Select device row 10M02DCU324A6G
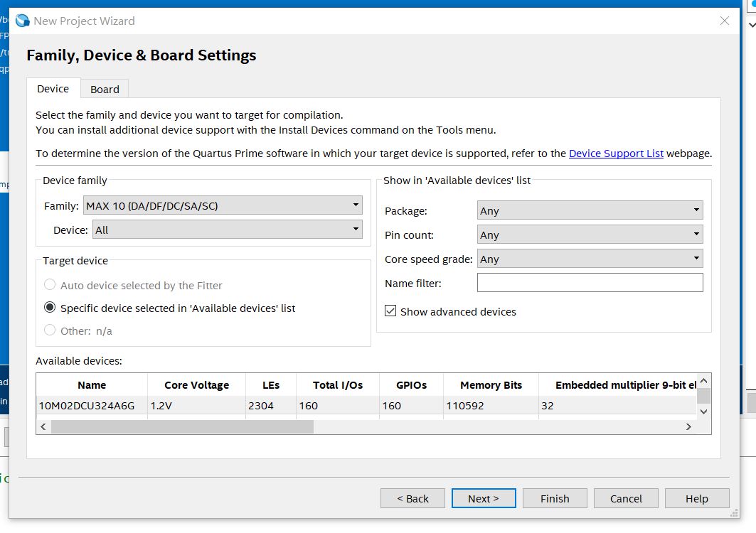Screen dimensions: 756x533 point(366,406)
